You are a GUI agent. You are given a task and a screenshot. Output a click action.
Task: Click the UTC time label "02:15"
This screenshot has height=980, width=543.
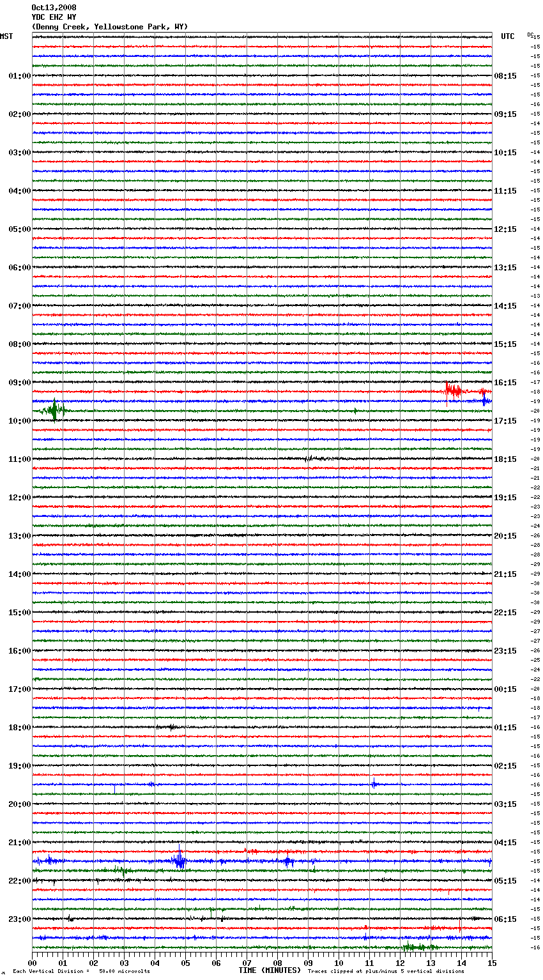[x=505, y=766]
